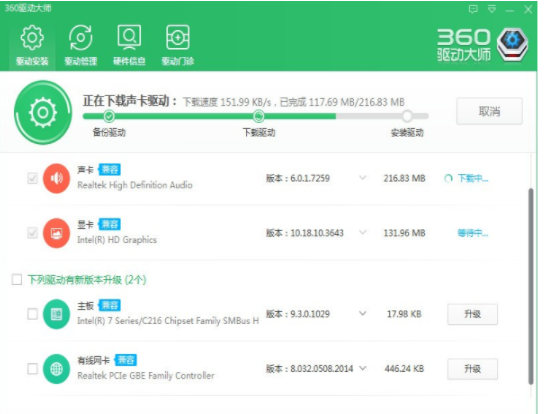Open the feedback chat icon in title bar

473,9
